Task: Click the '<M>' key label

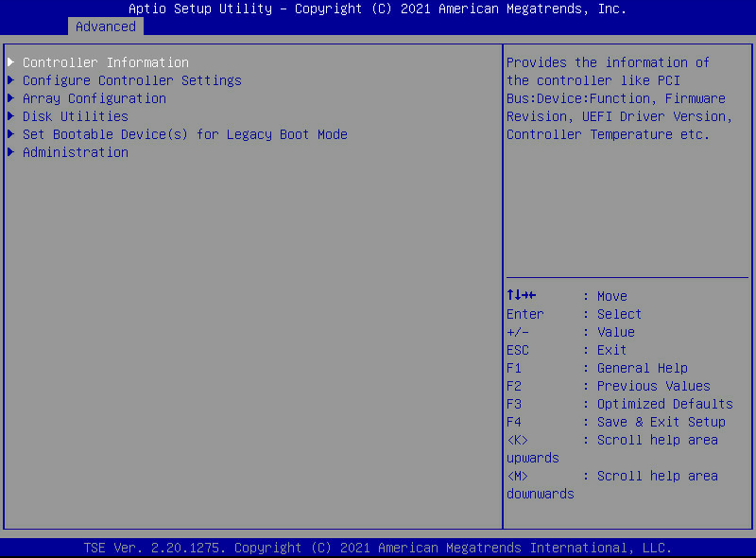Action: (x=518, y=476)
